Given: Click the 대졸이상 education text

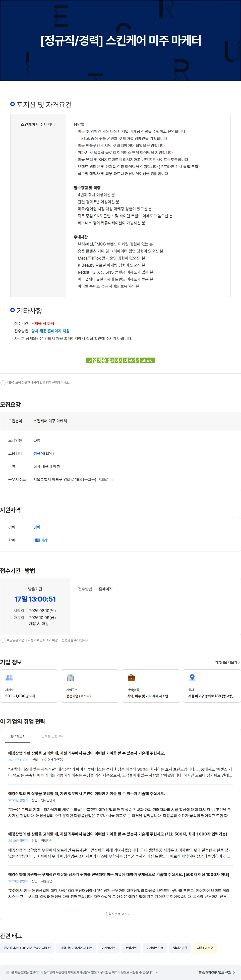Looking at the screenshot, I should [40, 540].
